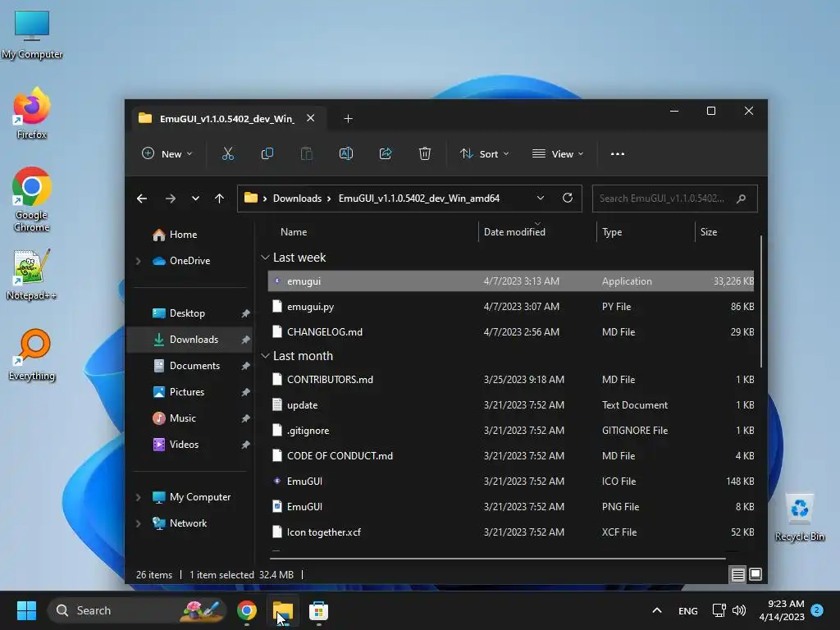Open Desktop in navigation pane
This screenshot has height=630, width=840.
click(187, 313)
